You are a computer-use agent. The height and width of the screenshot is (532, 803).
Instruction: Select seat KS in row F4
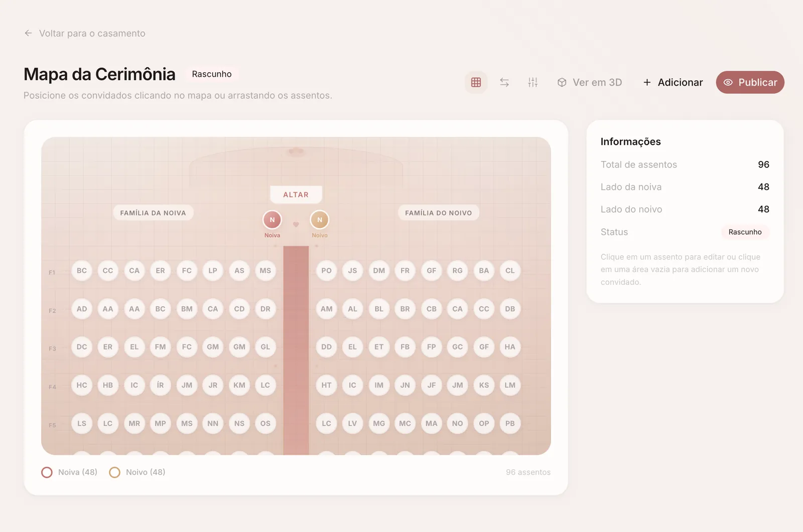[484, 385]
